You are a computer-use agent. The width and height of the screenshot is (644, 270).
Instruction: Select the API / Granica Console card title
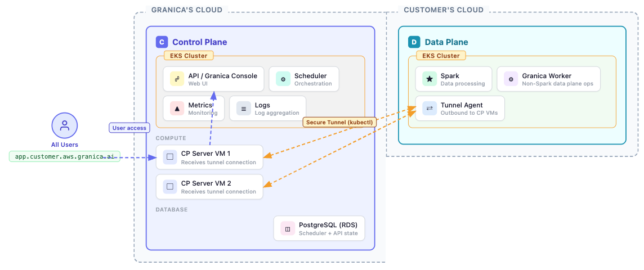pos(222,76)
